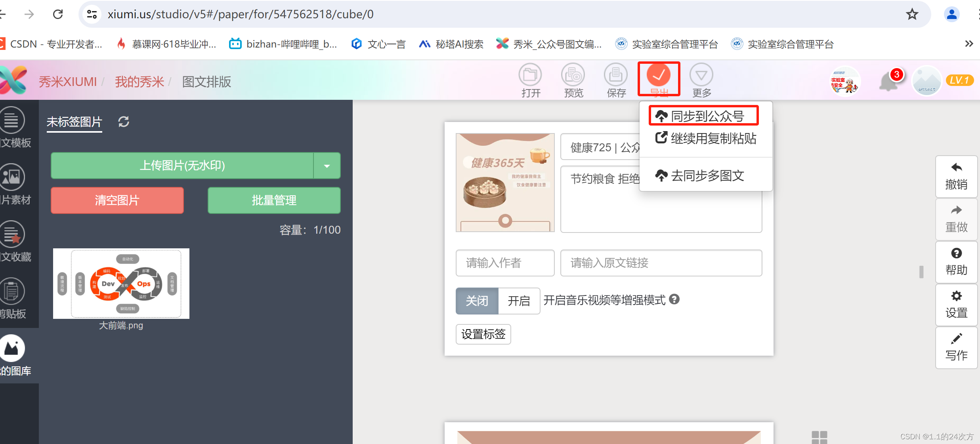
Task: Open 设置 gear on right panel
Action: 956,296
